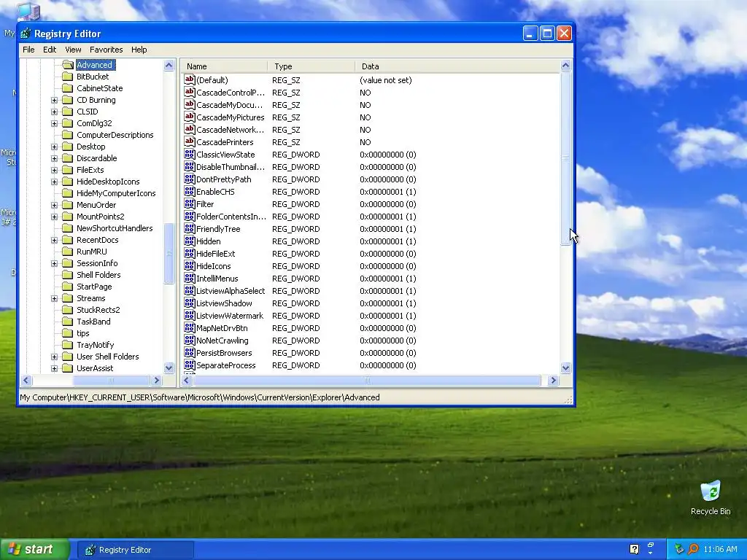Expand the RecentDocs key
The image size is (747, 560).
pos(54,240)
